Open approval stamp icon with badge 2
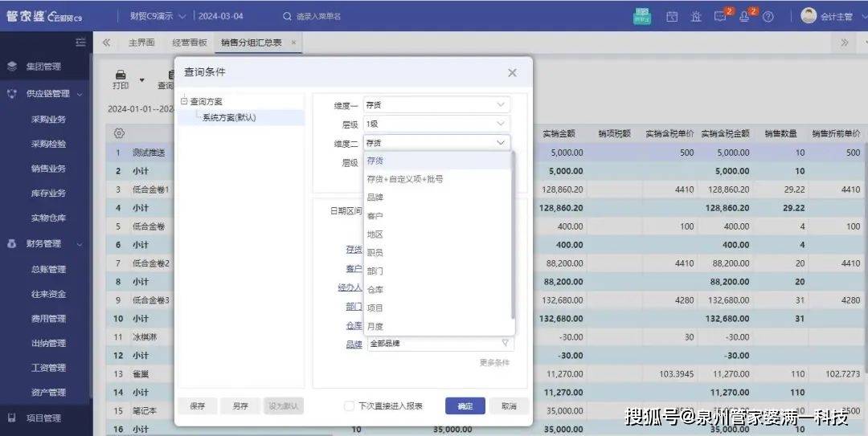This screenshot has height=436, width=868. point(744,17)
